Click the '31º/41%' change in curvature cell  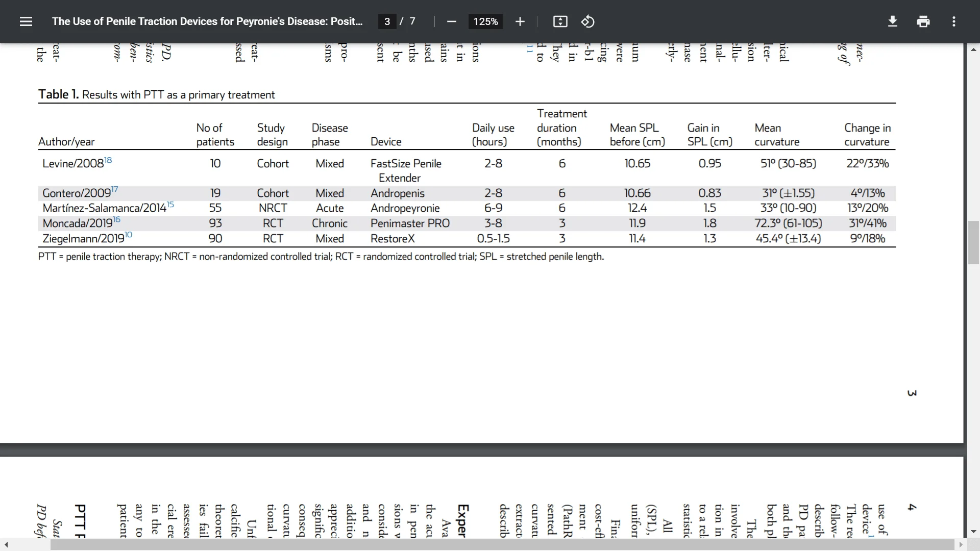point(868,223)
